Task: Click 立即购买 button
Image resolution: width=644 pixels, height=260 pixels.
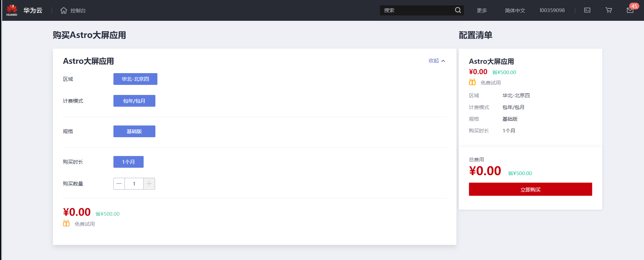Action: tap(530, 189)
